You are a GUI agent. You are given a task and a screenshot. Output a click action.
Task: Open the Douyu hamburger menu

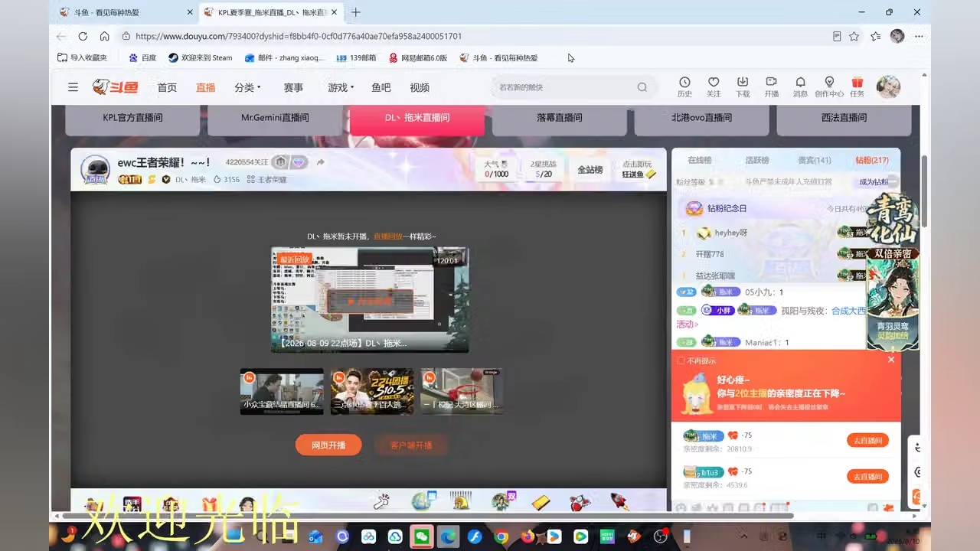point(73,87)
